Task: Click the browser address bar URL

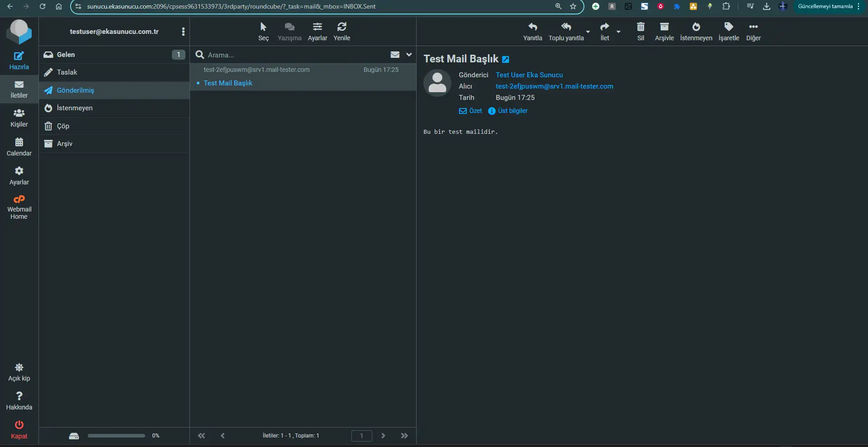Action: [x=231, y=6]
